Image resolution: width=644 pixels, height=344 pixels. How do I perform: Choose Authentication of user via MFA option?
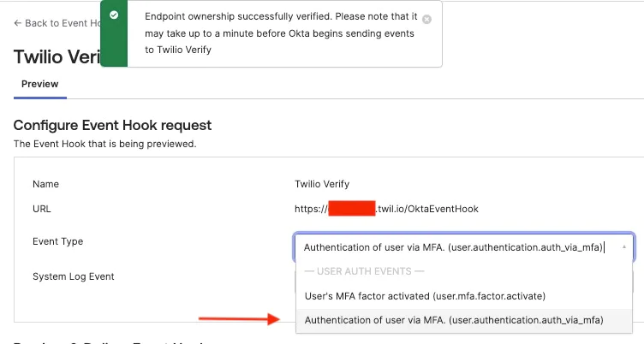pyautogui.click(x=454, y=320)
